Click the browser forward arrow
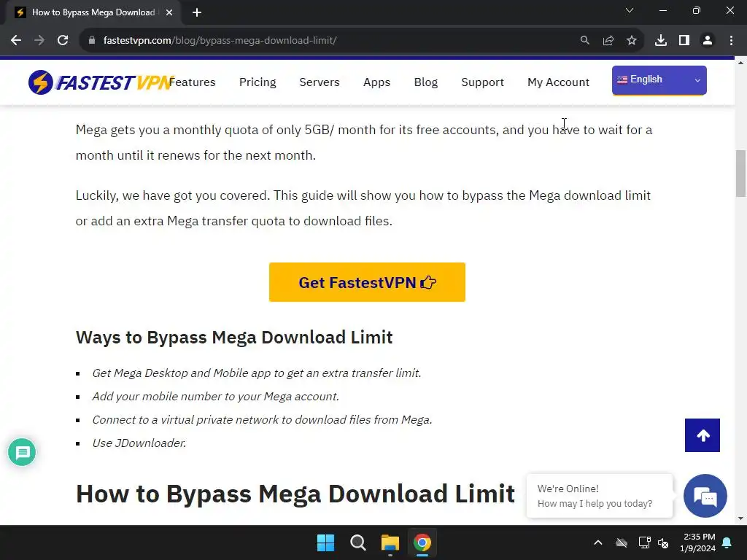 click(39, 41)
